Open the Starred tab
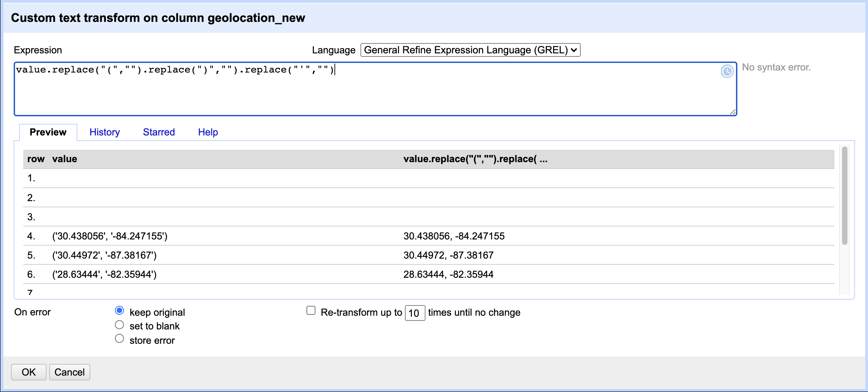The width and height of the screenshot is (868, 392). click(159, 132)
